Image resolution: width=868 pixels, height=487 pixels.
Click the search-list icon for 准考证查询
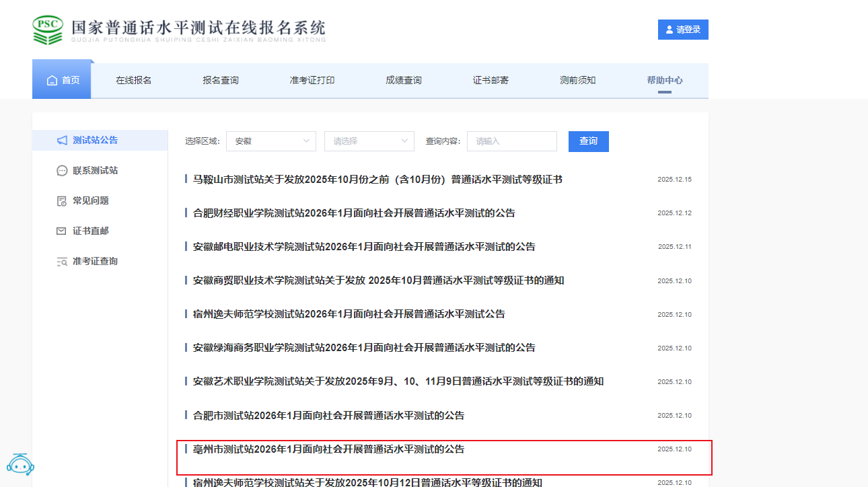62,262
